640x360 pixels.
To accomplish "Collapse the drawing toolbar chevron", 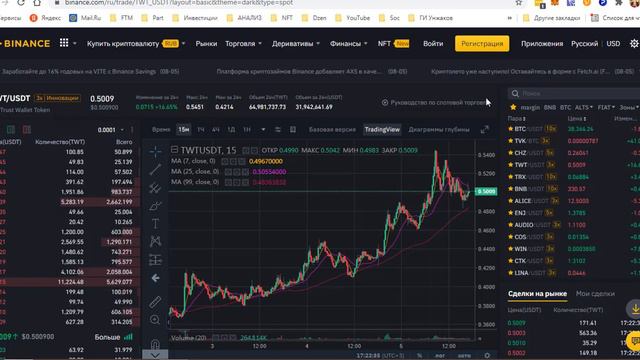I will click(155, 356).
